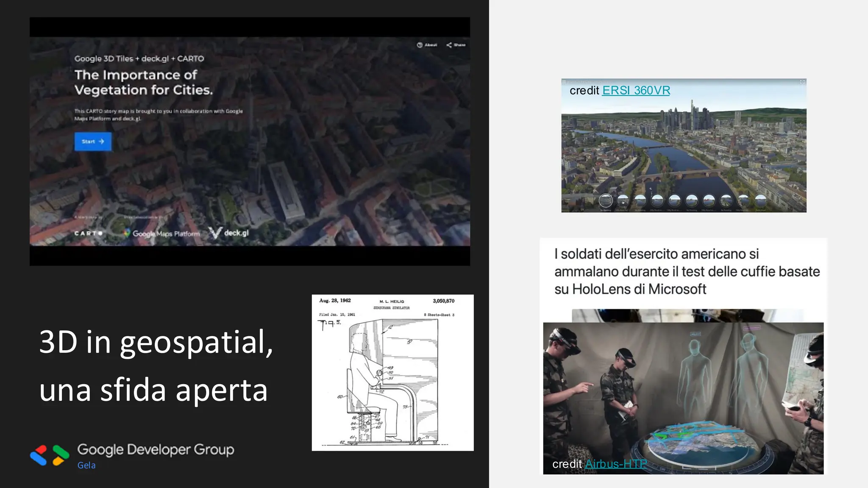Select the last 360VR scene thumbnail

pyautogui.click(x=761, y=200)
